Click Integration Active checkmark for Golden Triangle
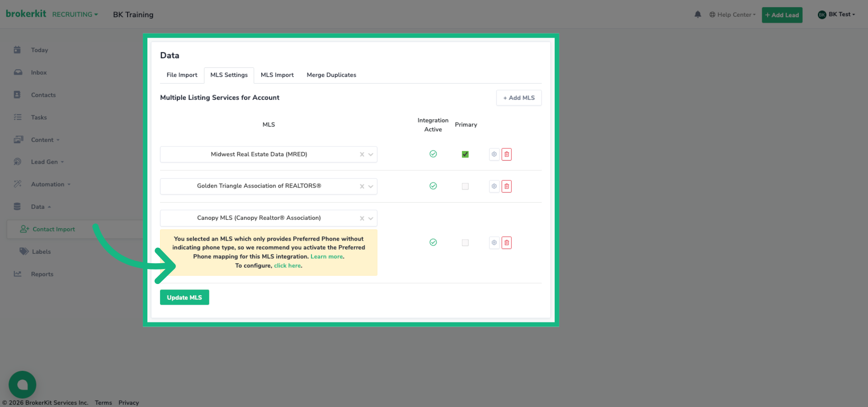Viewport: 868px width, 407px height. pos(433,186)
